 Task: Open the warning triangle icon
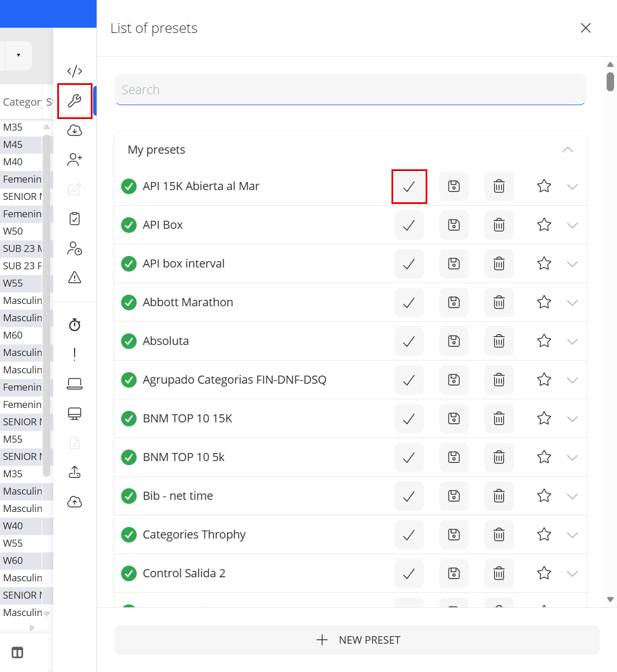75,277
